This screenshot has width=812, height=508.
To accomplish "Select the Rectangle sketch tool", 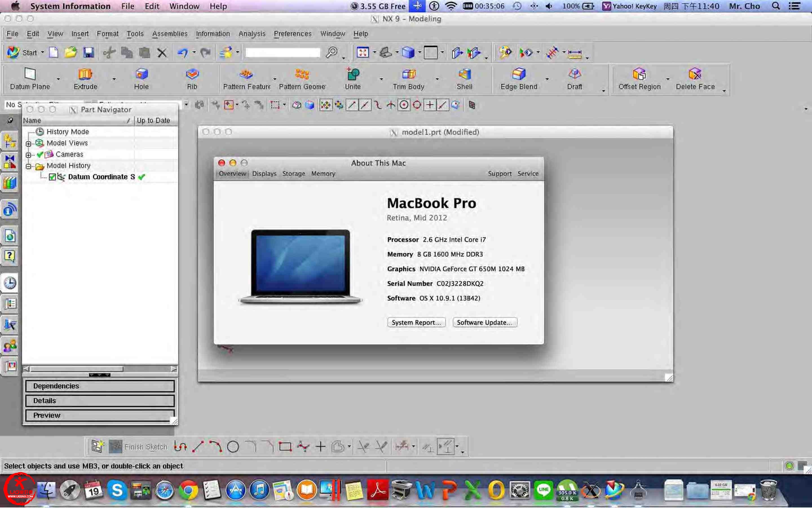I will click(x=285, y=447).
